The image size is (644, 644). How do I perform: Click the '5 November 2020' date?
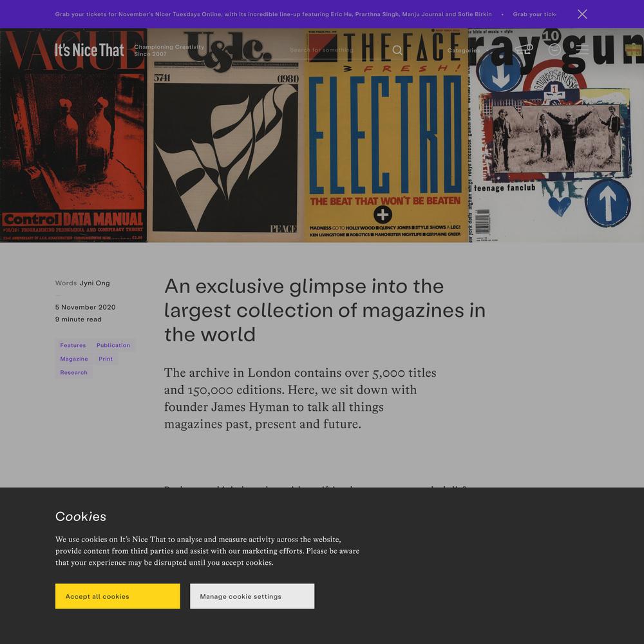pos(86,307)
